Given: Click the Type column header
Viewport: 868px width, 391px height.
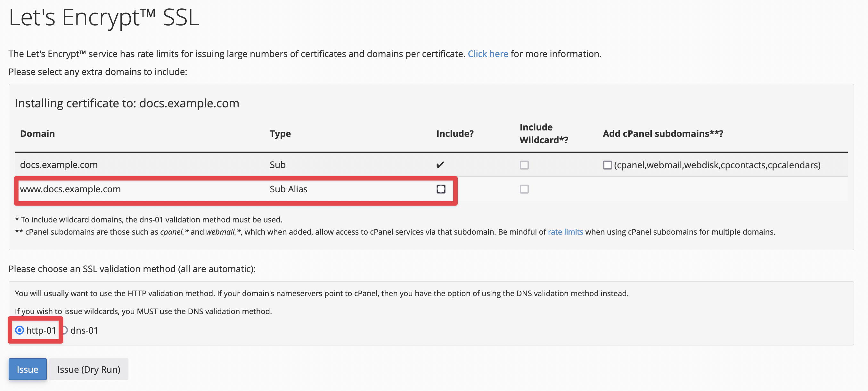Looking at the screenshot, I should coord(280,133).
